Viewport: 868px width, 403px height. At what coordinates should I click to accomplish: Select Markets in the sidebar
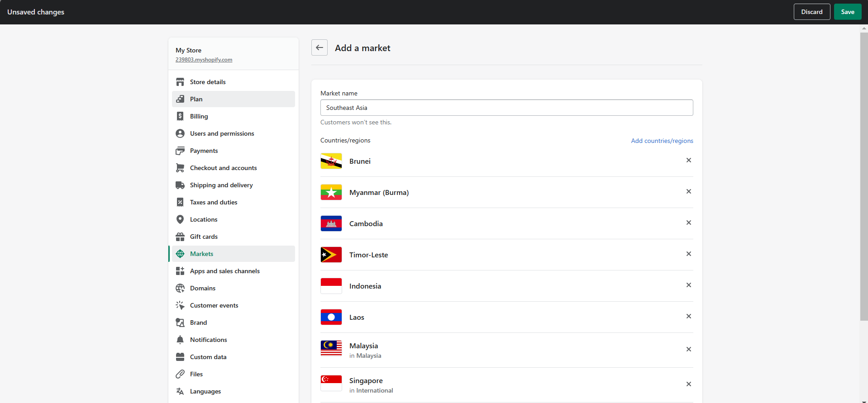coord(234,254)
